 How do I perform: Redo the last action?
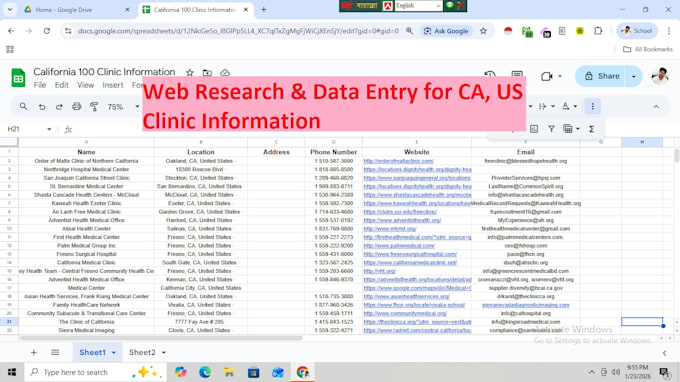point(59,106)
